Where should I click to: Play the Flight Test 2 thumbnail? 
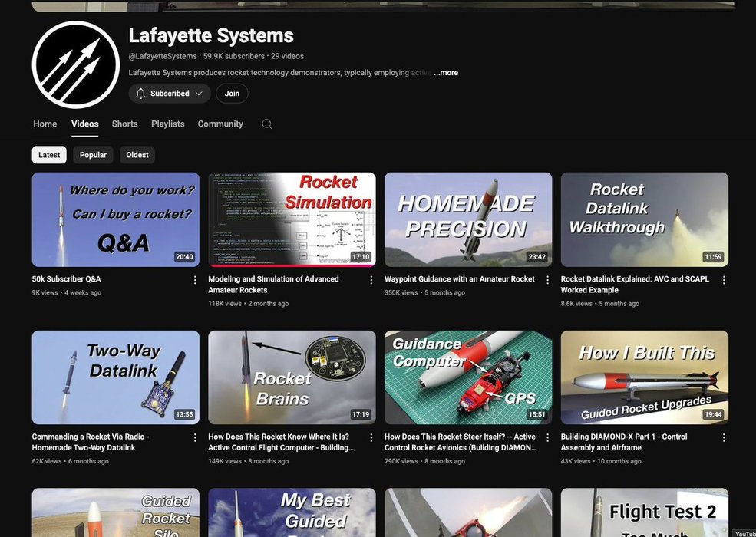pyautogui.click(x=645, y=512)
